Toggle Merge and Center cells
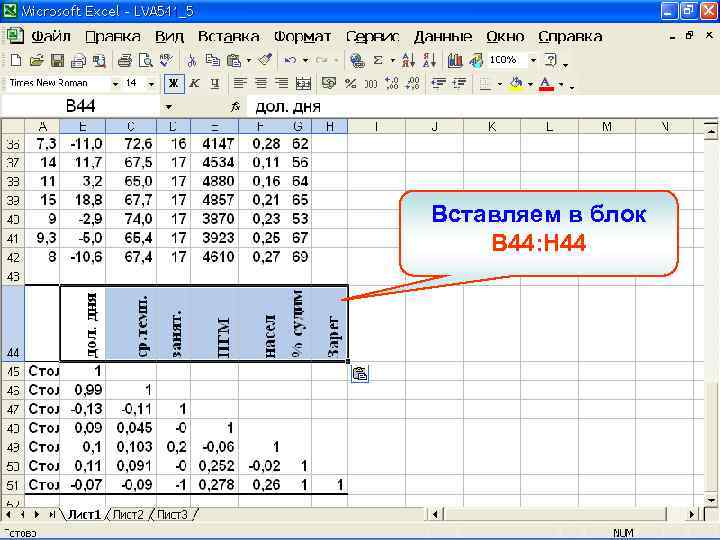This screenshot has width=720, height=540. coord(303,83)
